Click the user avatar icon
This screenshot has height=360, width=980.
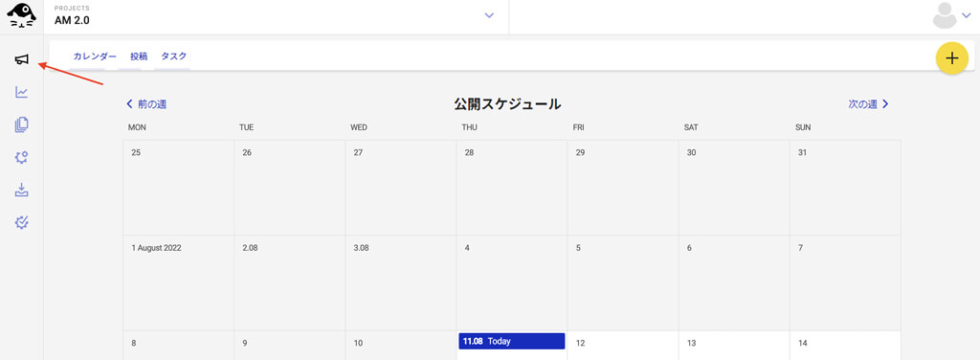pos(945,15)
